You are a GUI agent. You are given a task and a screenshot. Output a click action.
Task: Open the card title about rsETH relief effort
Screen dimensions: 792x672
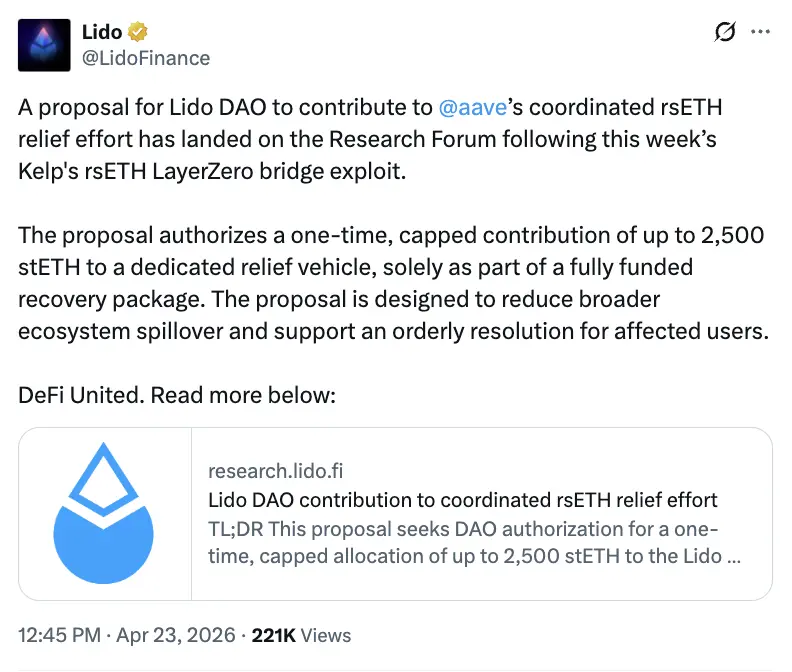462,499
